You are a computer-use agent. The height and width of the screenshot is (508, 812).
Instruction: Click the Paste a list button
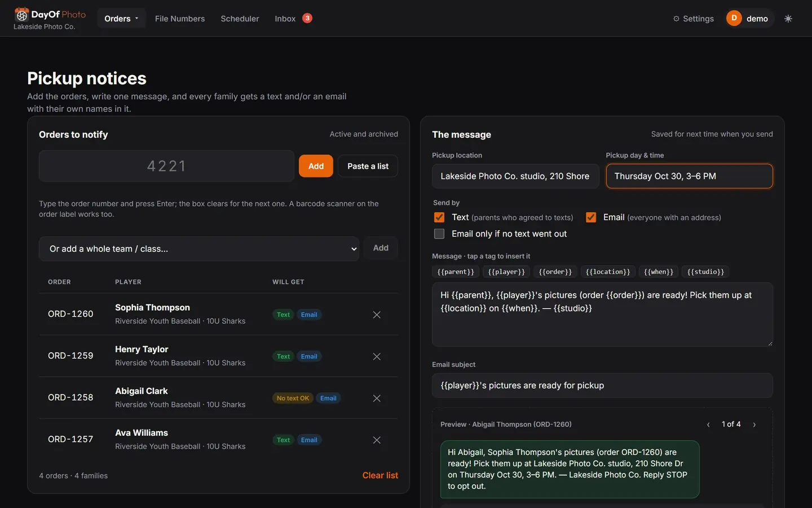point(368,166)
